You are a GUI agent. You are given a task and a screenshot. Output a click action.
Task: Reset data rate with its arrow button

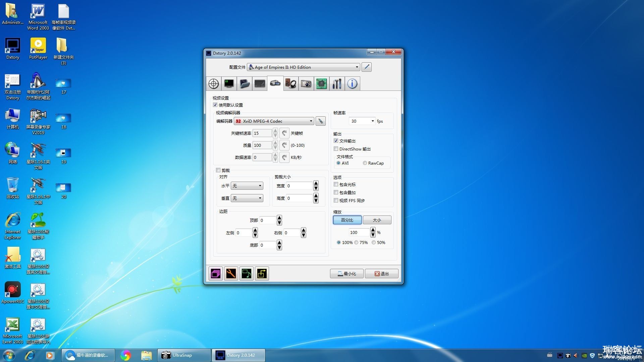[x=284, y=157]
